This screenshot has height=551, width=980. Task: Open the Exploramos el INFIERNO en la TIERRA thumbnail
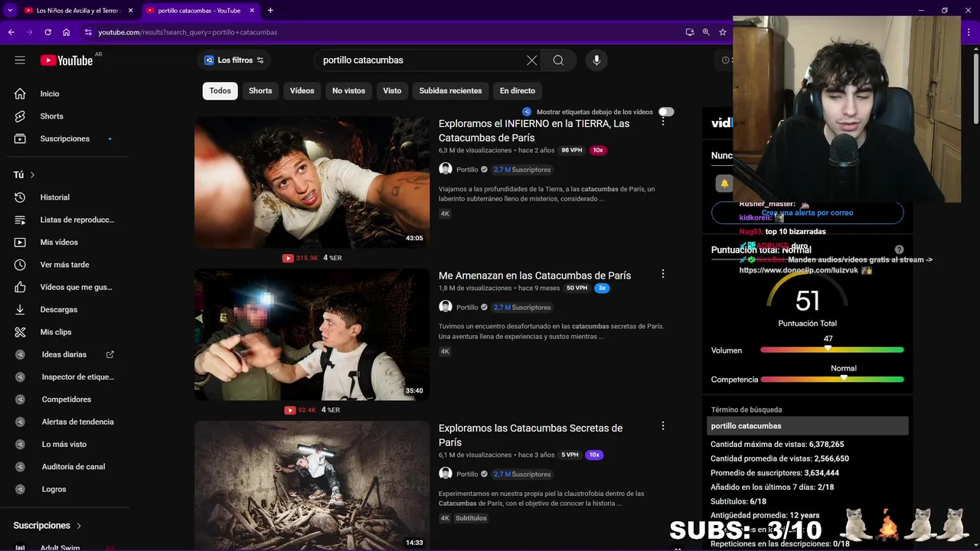click(x=312, y=182)
